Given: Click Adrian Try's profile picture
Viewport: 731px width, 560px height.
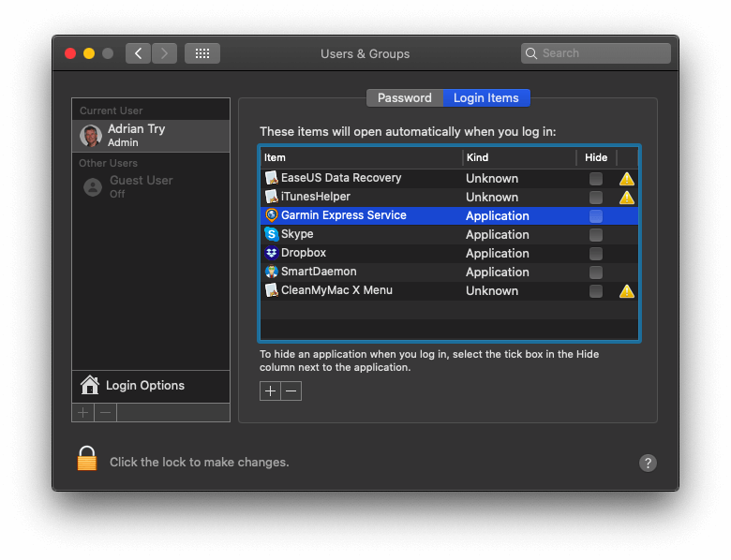Looking at the screenshot, I should pos(91,136).
